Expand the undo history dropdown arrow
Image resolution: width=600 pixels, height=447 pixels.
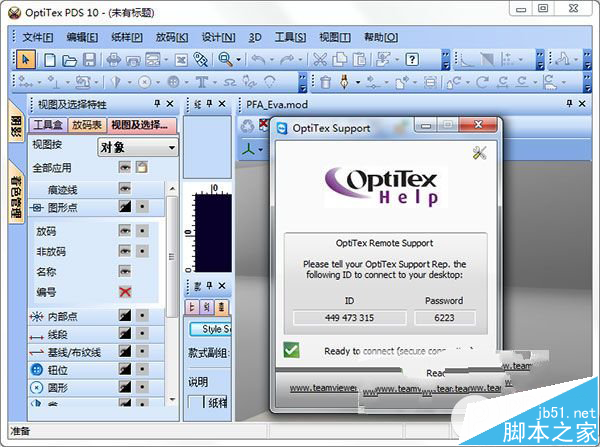click(x=272, y=60)
